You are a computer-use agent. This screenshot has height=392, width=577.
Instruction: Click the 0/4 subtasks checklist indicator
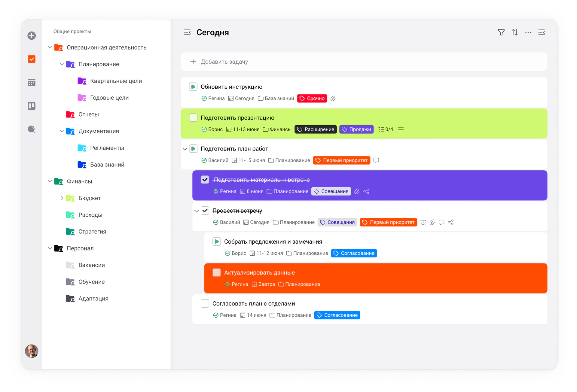(x=386, y=129)
